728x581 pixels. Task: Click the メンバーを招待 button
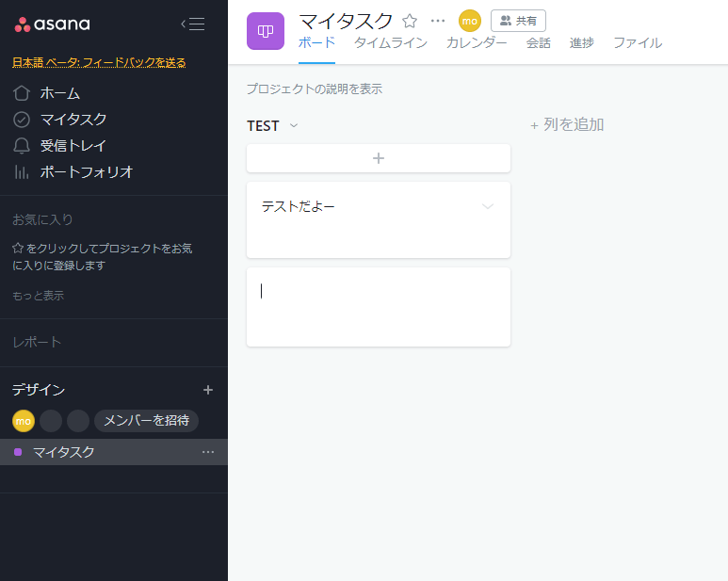146,421
